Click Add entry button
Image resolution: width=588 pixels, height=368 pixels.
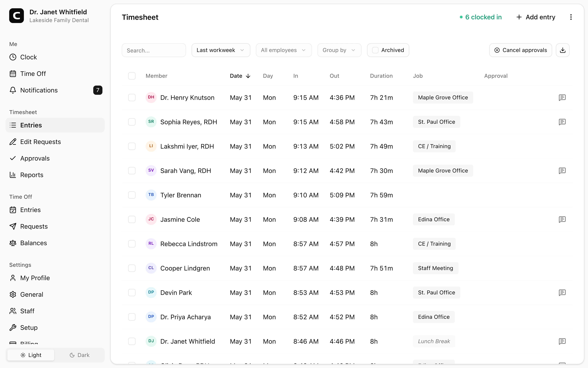(535, 17)
